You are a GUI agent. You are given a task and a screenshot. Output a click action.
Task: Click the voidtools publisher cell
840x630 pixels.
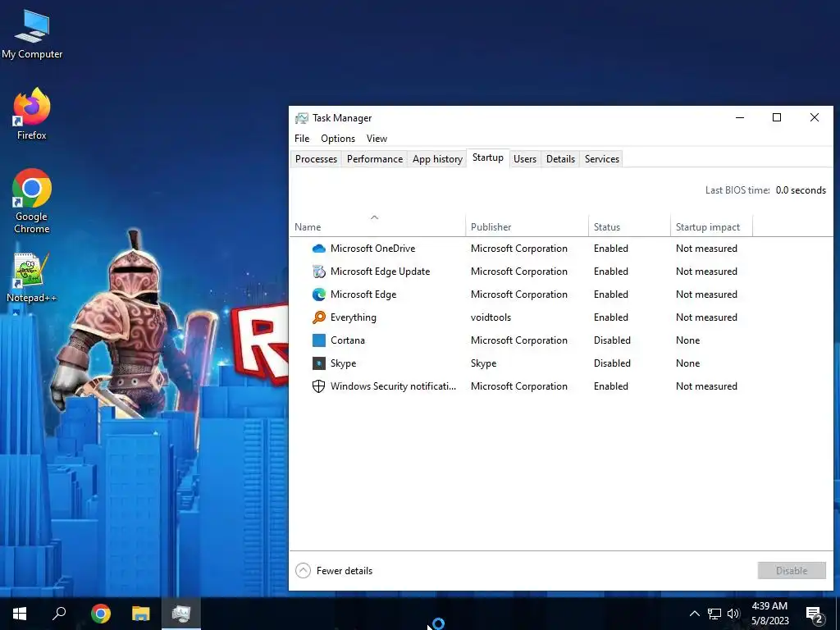[x=491, y=317]
